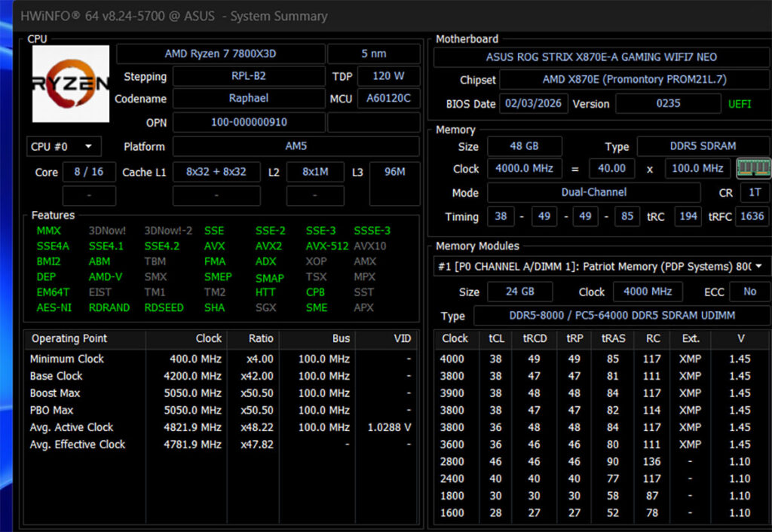
Task: Click the ECC value box showing No
Action: tap(749, 292)
